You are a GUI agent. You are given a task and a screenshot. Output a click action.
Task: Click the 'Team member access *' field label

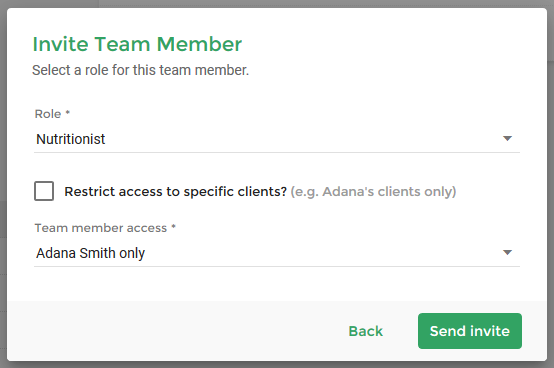pos(105,228)
